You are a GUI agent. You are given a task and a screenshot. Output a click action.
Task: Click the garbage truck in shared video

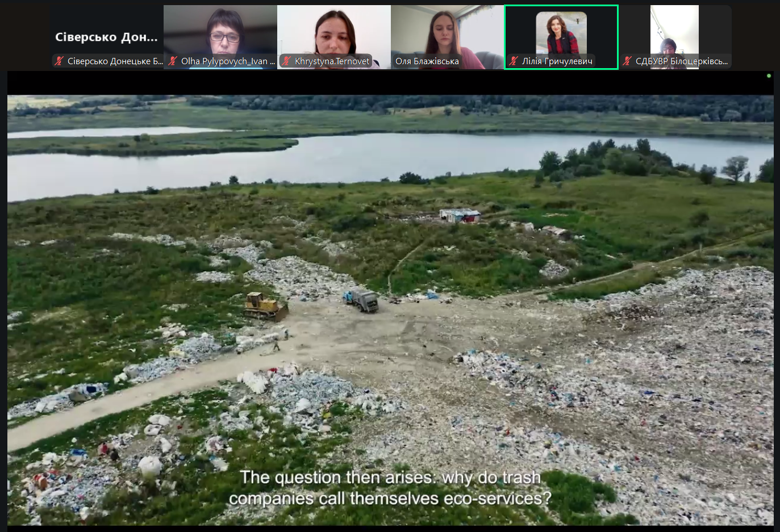(361, 300)
